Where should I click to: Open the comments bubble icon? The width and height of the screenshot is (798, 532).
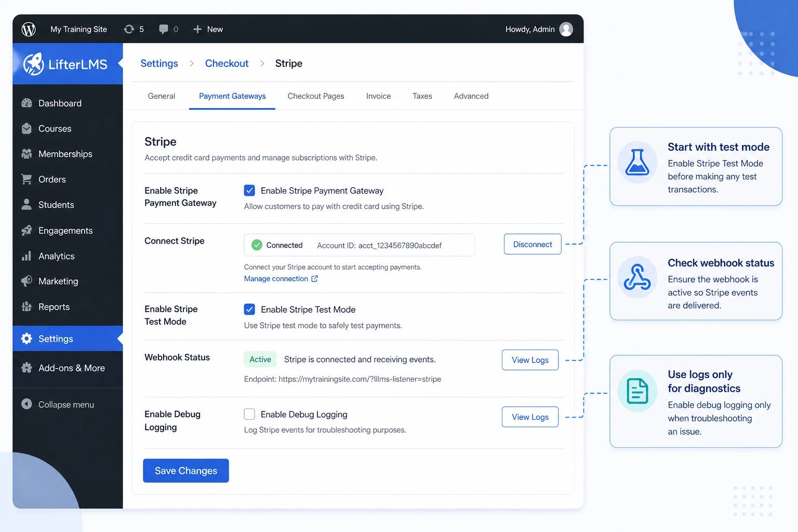[164, 29]
